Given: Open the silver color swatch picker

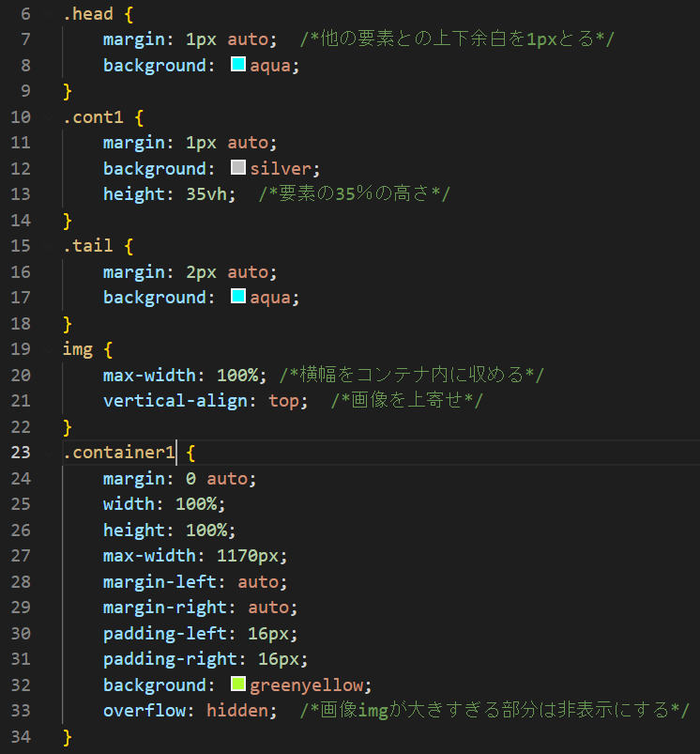Looking at the screenshot, I should tap(238, 169).
